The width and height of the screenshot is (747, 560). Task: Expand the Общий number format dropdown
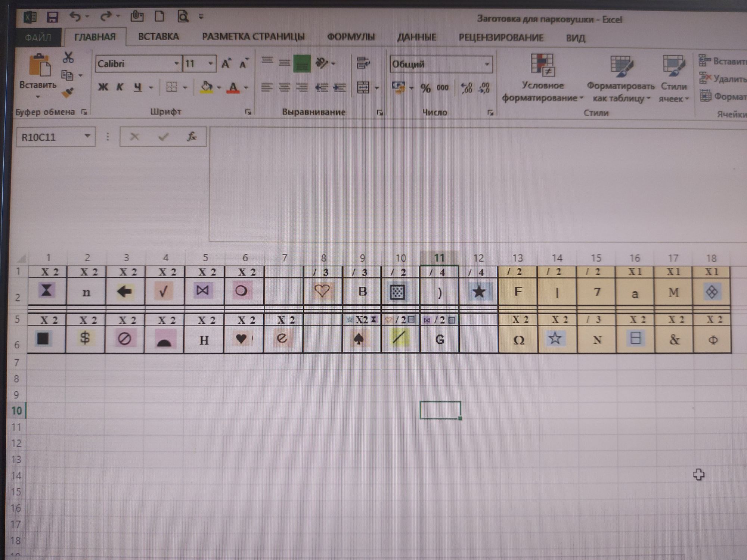[x=486, y=64]
